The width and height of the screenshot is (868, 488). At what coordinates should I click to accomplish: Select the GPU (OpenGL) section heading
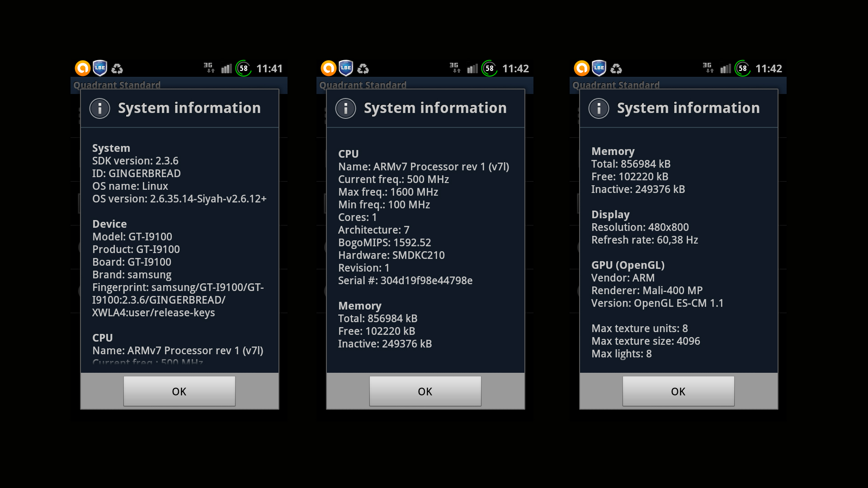point(628,265)
